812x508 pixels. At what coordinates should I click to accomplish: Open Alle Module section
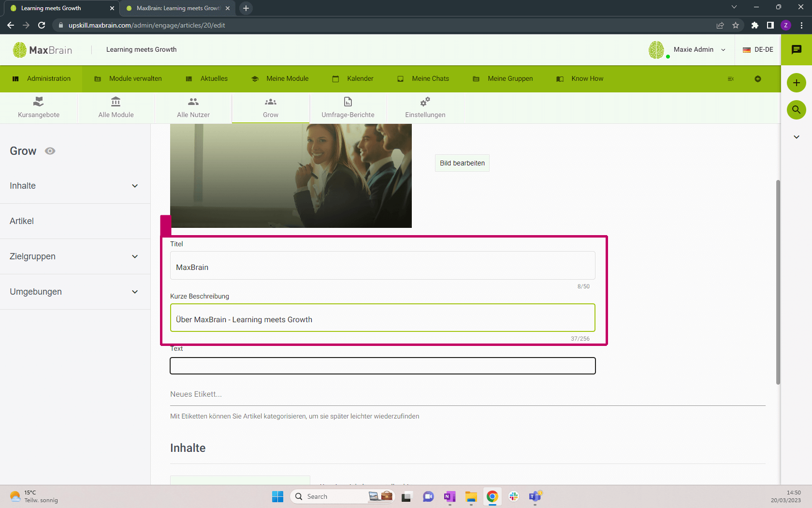pyautogui.click(x=116, y=107)
